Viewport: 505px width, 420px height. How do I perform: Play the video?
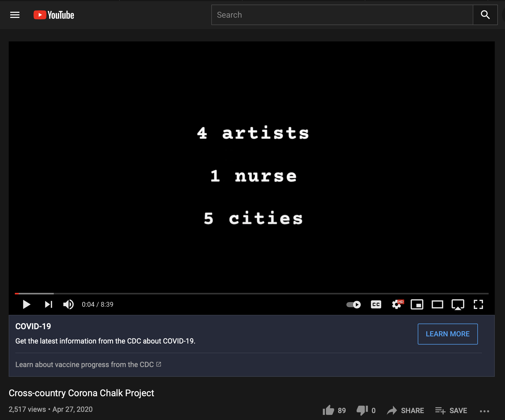[x=26, y=304]
